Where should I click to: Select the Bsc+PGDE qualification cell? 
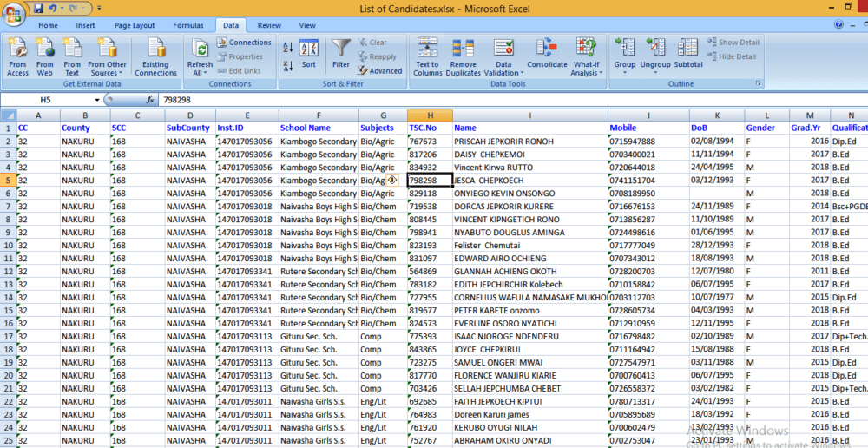[849, 206]
